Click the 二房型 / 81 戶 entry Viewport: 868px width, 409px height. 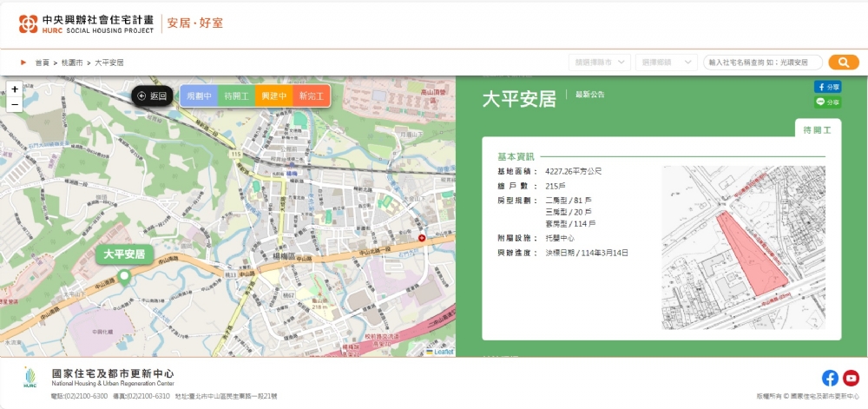pyautogui.click(x=569, y=201)
